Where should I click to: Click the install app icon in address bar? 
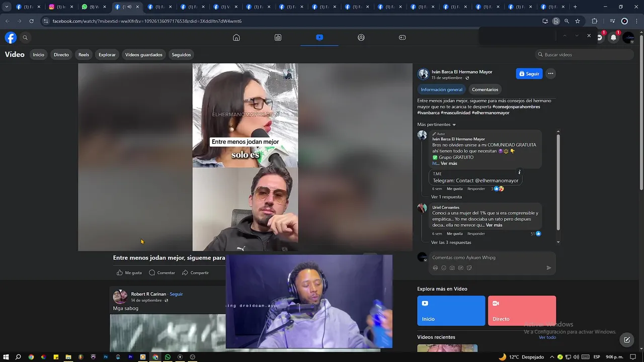click(x=545, y=21)
